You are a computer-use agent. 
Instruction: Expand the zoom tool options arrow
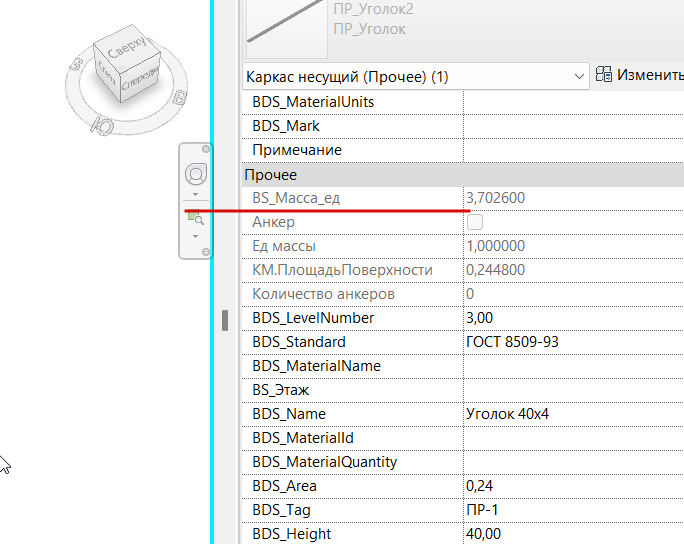tap(195, 236)
